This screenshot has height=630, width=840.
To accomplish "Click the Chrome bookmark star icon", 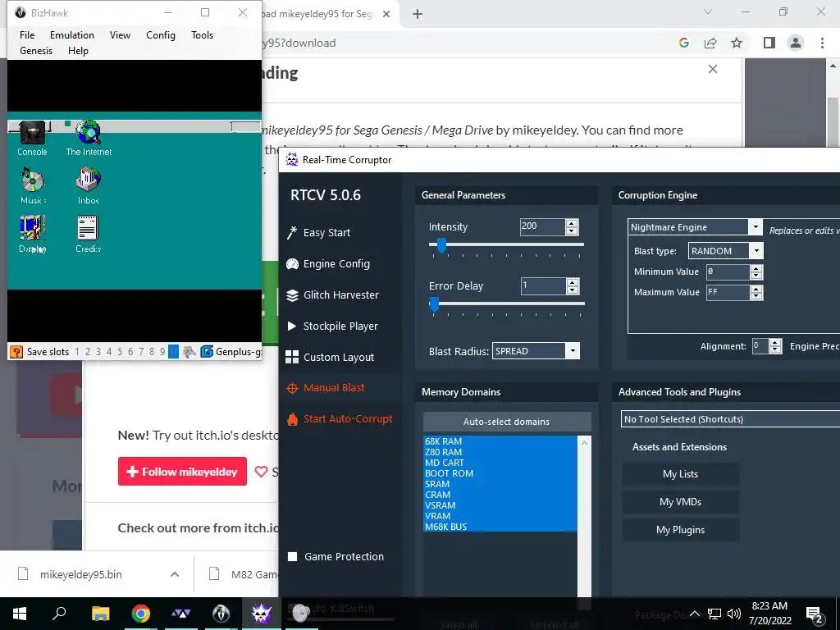I will 737,43.
